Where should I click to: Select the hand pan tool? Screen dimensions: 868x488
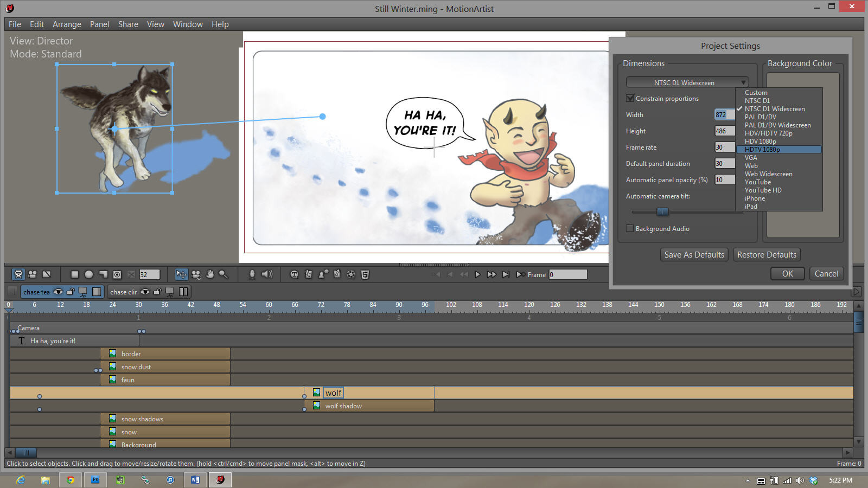(210, 274)
